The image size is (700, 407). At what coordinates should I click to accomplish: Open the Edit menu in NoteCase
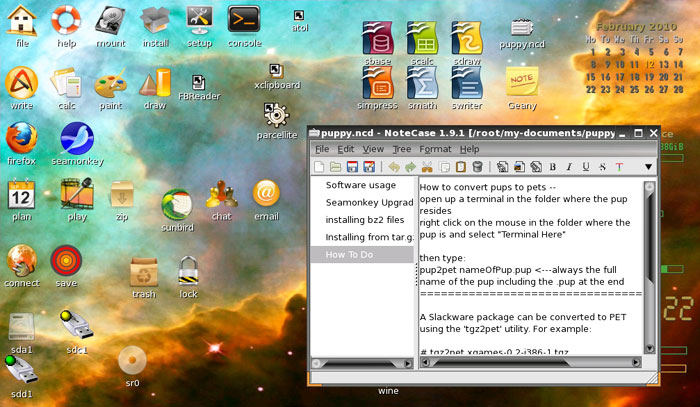click(346, 149)
